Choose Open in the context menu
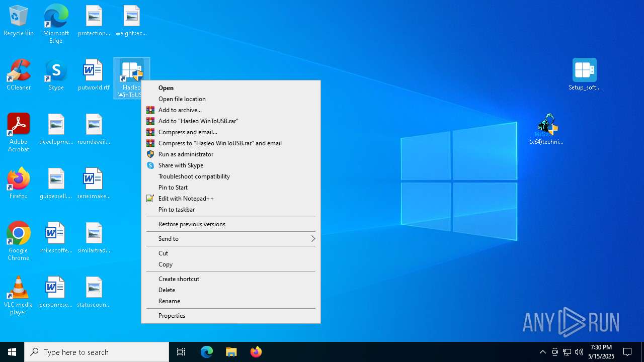 [x=231, y=88]
